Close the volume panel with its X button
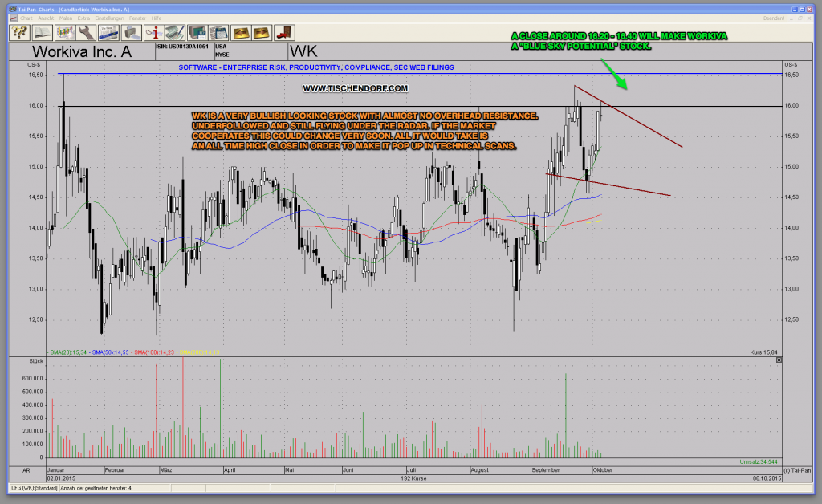Image resolution: width=822 pixels, height=504 pixels. point(778,360)
